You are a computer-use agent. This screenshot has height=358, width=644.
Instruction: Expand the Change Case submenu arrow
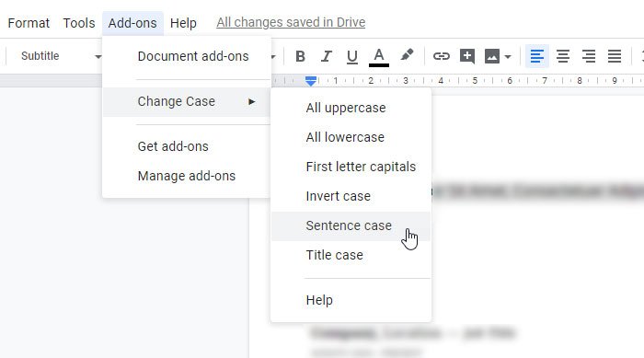tap(251, 101)
